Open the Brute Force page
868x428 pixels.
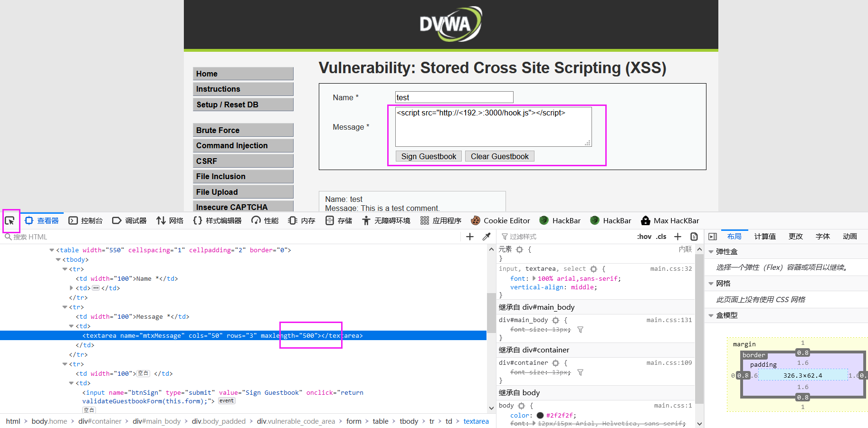[243, 130]
